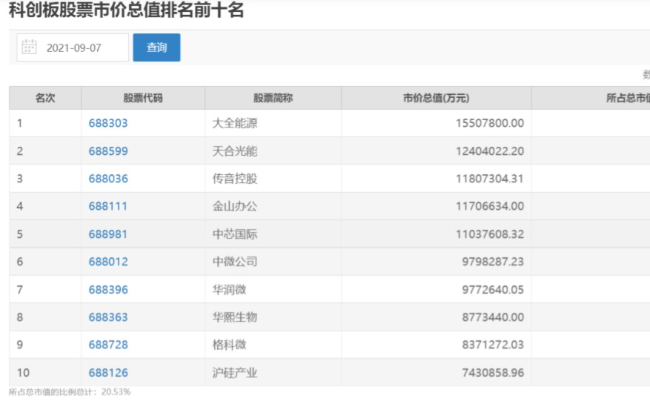Screen dimensions: 650x404
Task: Click the blue 查询 button
Action: (x=157, y=48)
